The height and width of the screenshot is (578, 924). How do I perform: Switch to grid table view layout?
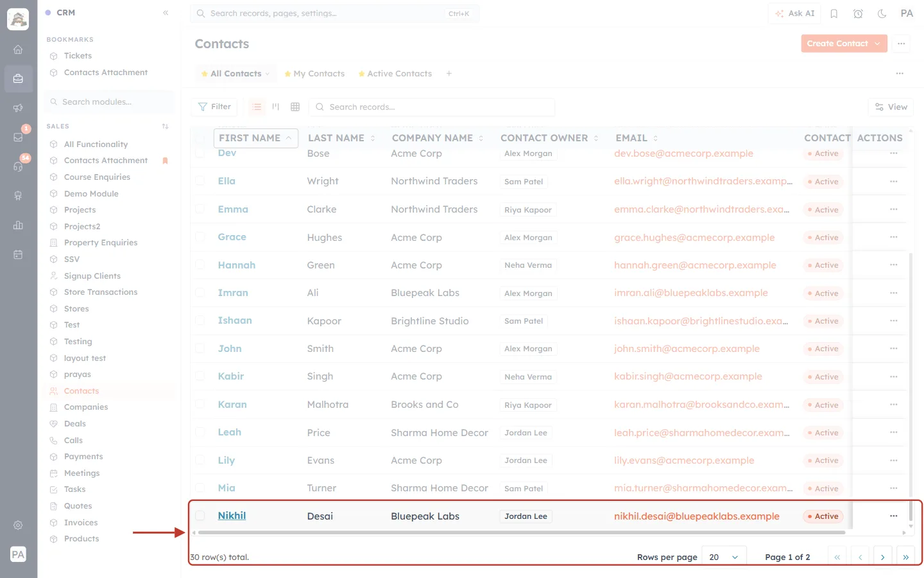tap(295, 107)
